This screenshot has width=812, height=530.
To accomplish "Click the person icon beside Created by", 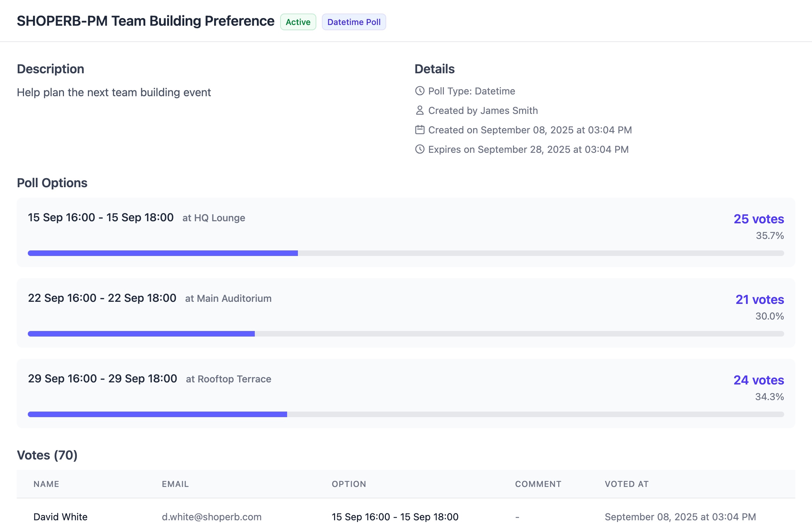I will click(x=420, y=110).
